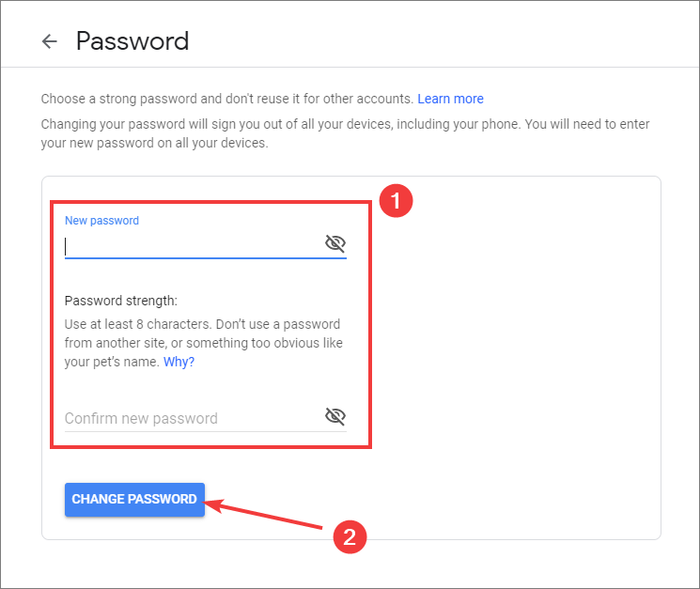Click the sign-out warning paragraph
The width and height of the screenshot is (700, 589).
click(345, 133)
